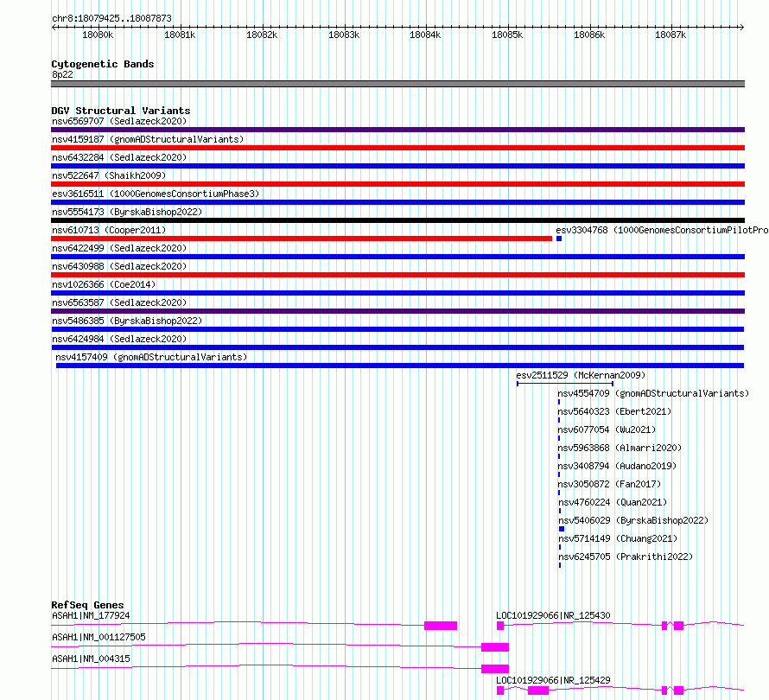The width and height of the screenshot is (769, 700).
Task: Click the nsv1026366 (Coe2014) label
Action: click(x=104, y=284)
